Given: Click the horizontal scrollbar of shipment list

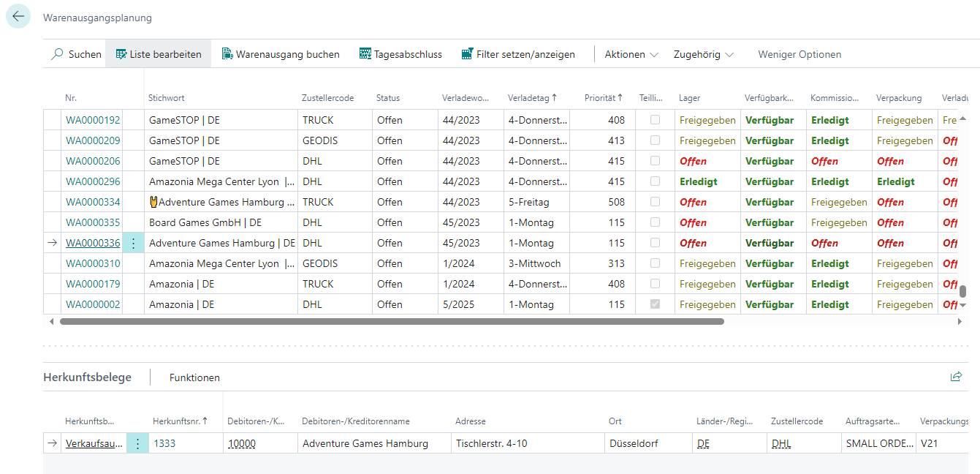Looking at the screenshot, I should pos(392,321).
